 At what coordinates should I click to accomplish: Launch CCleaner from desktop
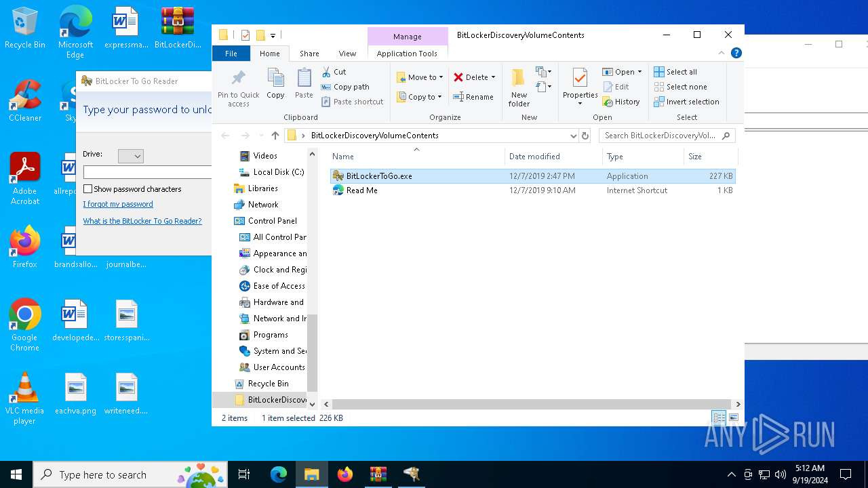(x=24, y=101)
